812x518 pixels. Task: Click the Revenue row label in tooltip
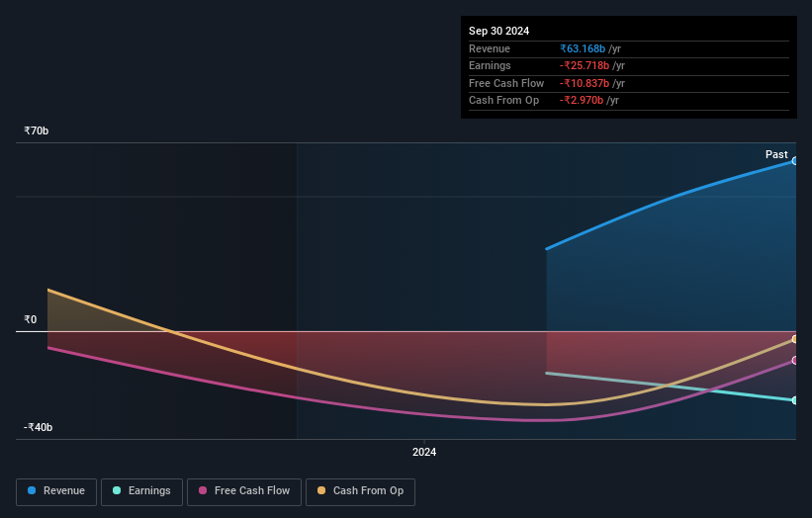(490, 48)
